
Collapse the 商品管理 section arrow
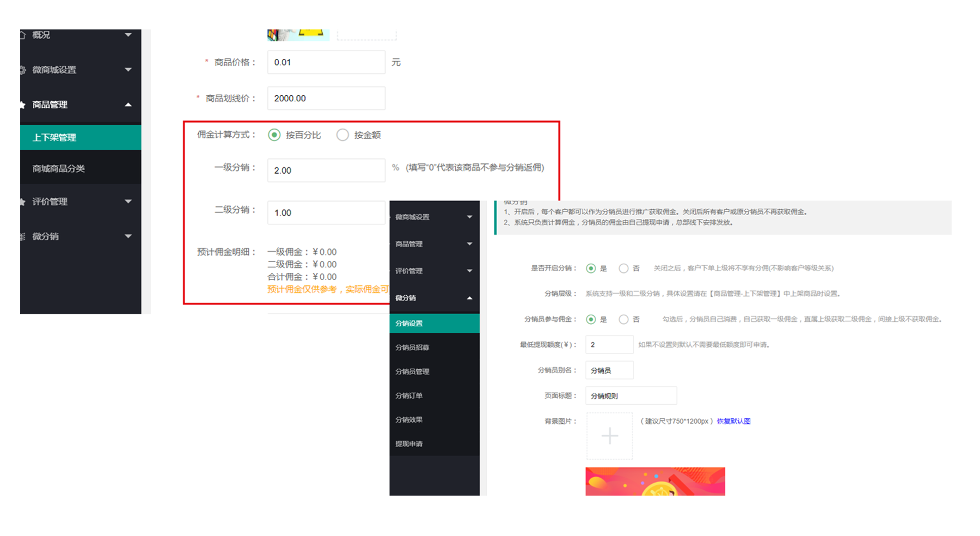(x=128, y=105)
